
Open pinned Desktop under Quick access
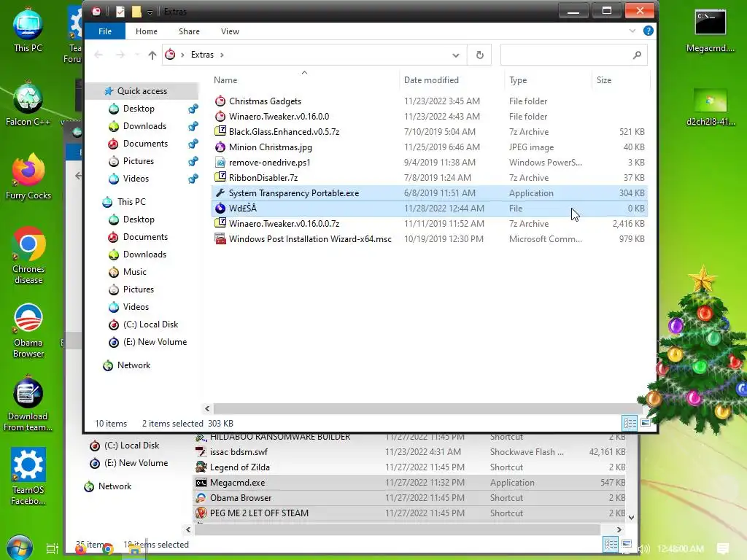(139, 109)
